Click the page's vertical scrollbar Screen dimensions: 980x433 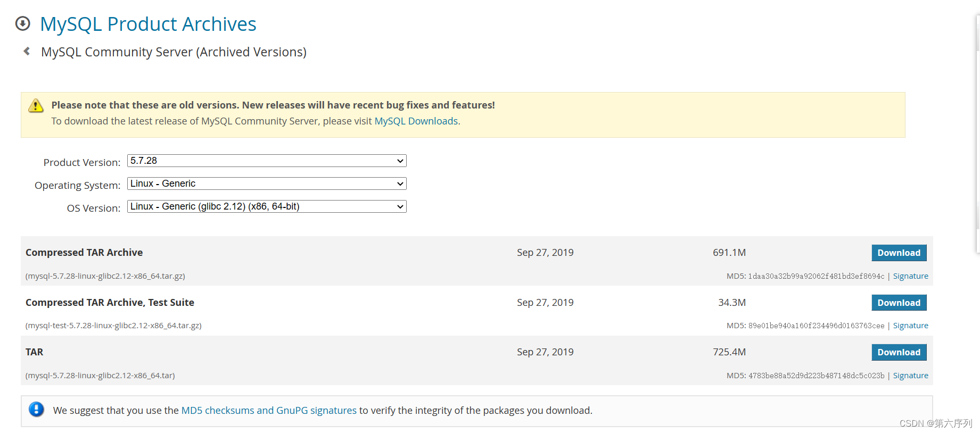point(978,133)
